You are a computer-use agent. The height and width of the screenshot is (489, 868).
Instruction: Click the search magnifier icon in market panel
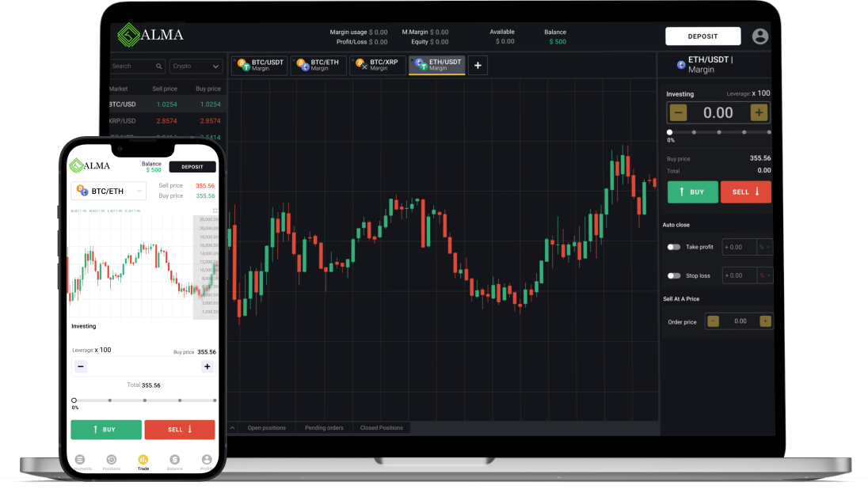(x=159, y=66)
